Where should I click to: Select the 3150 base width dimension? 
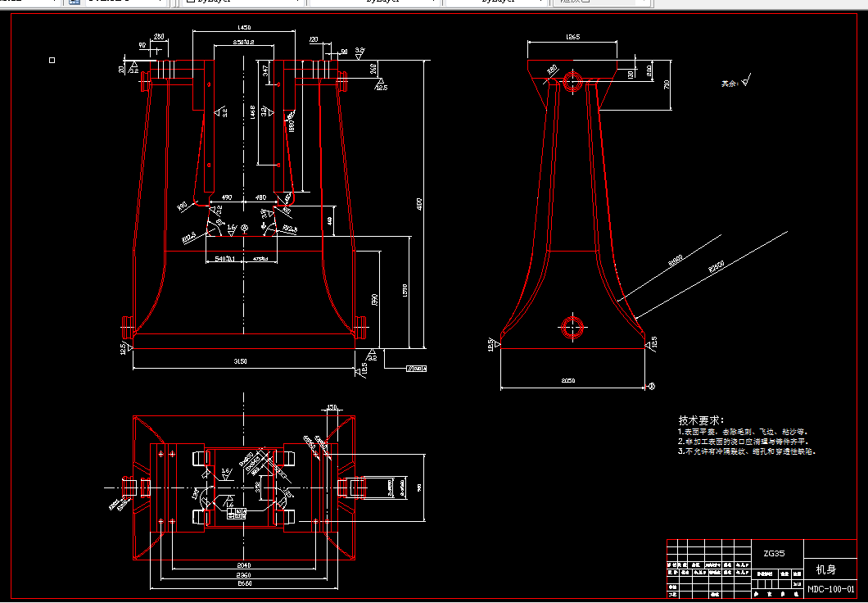(x=240, y=361)
